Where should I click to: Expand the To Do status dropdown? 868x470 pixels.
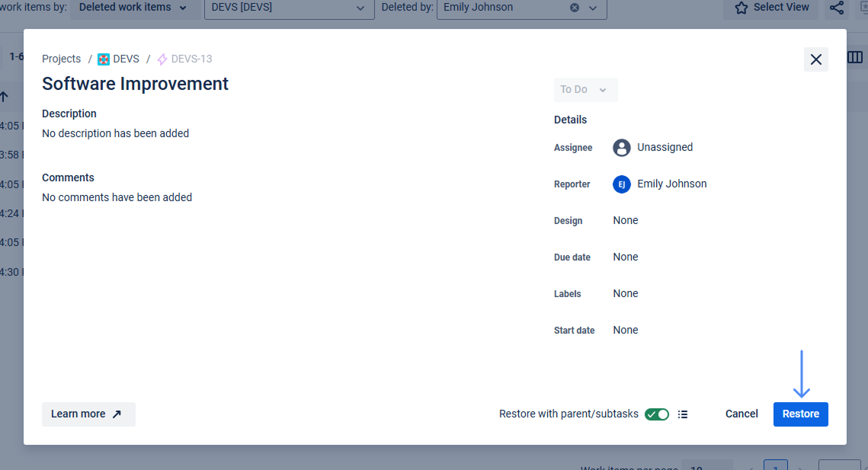(585, 90)
